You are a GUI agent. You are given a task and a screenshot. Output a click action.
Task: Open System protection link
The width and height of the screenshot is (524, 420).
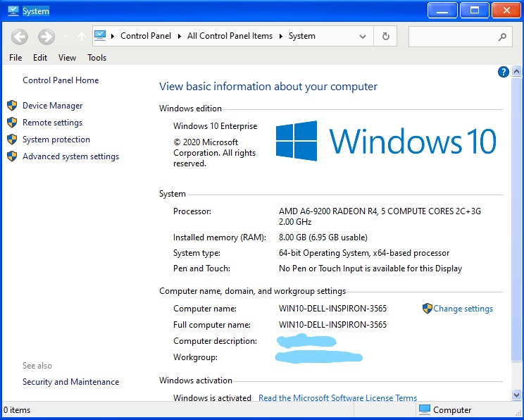[x=56, y=140]
